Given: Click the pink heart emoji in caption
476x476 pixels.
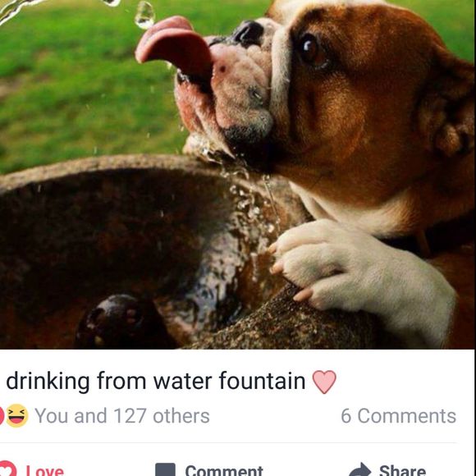Looking at the screenshot, I should click(324, 382).
